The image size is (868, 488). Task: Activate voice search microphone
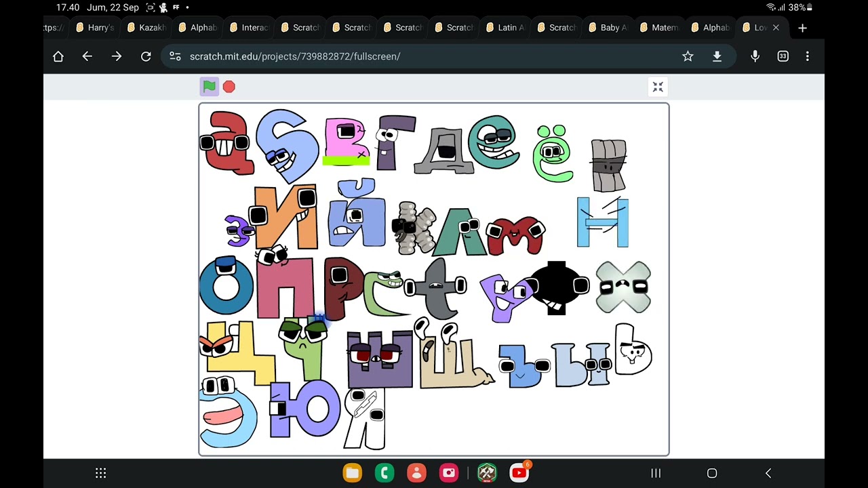click(755, 56)
